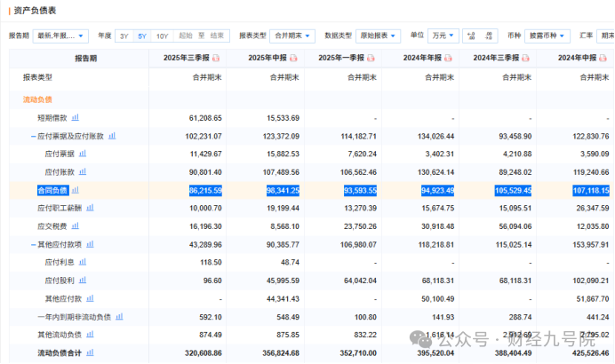Select the 3Y year range

pyautogui.click(x=124, y=36)
